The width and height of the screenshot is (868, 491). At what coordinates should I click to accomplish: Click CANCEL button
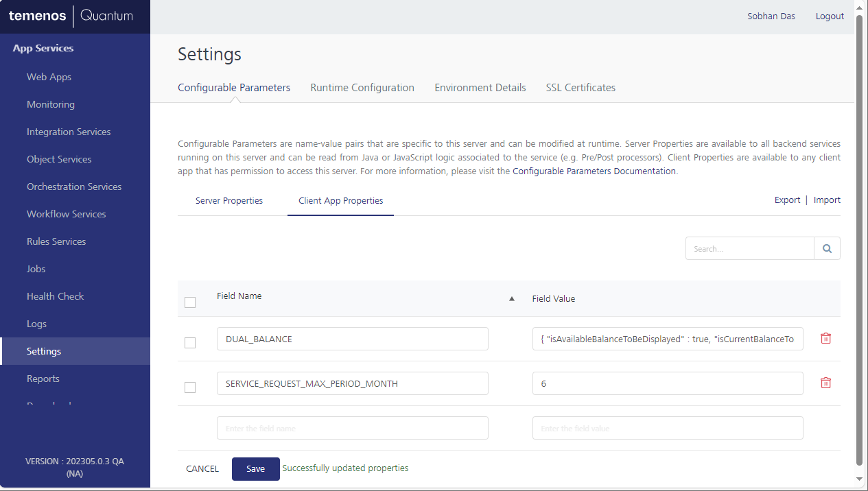(x=202, y=469)
